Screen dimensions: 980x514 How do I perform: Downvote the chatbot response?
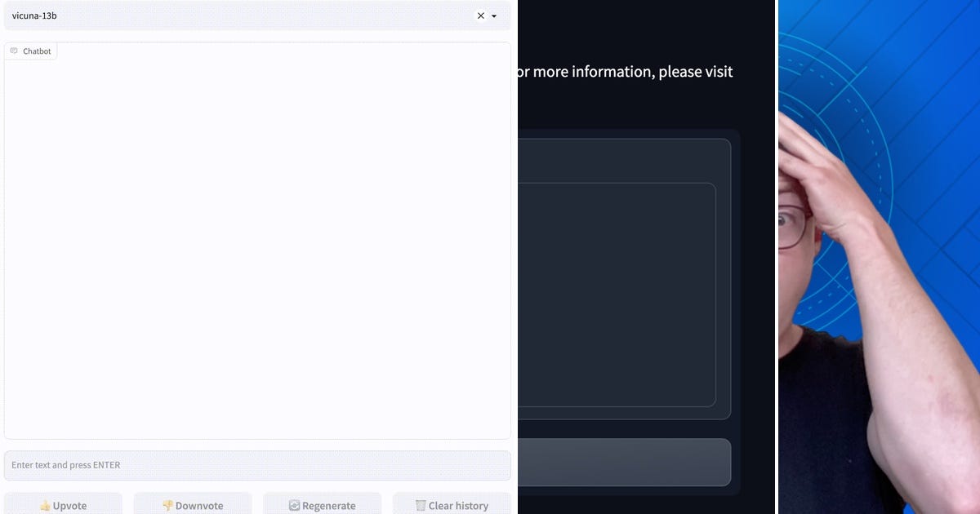coord(193,506)
